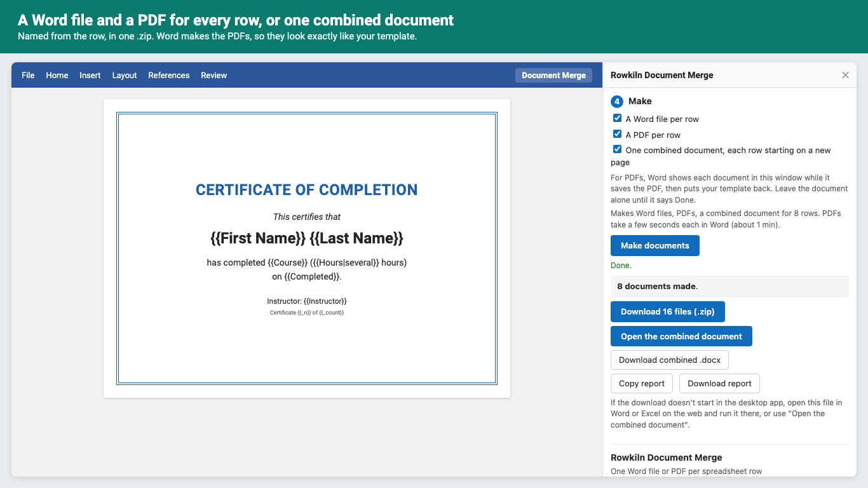Copy the report
The image size is (868, 488).
pos(642,383)
